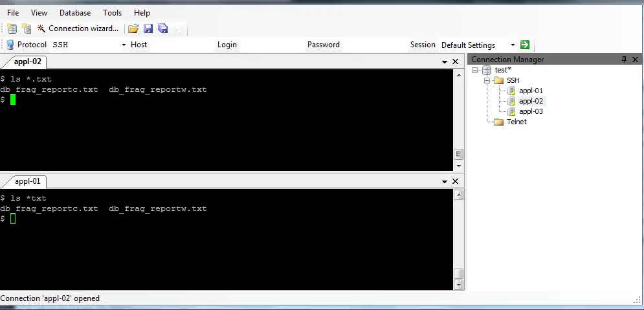
Task: Select appl-01 connection in tree
Action: (x=531, y=91)
